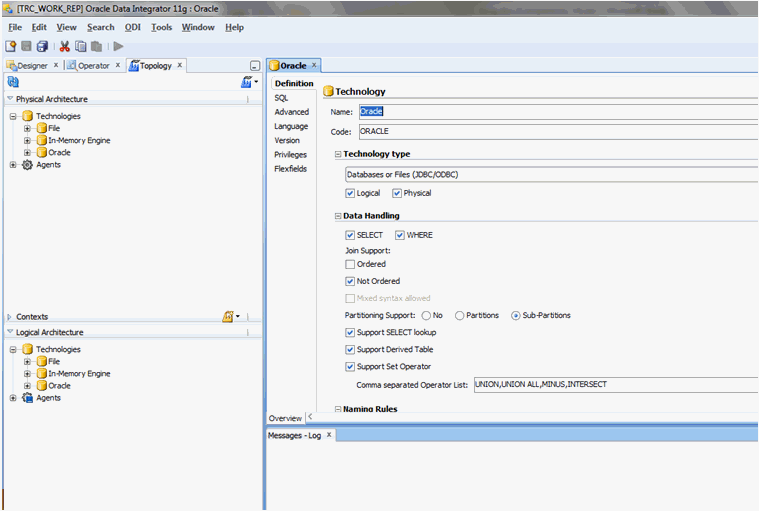Close the Topology tab
Viewport: 759px width, 511px height.
tap(180, 65)
